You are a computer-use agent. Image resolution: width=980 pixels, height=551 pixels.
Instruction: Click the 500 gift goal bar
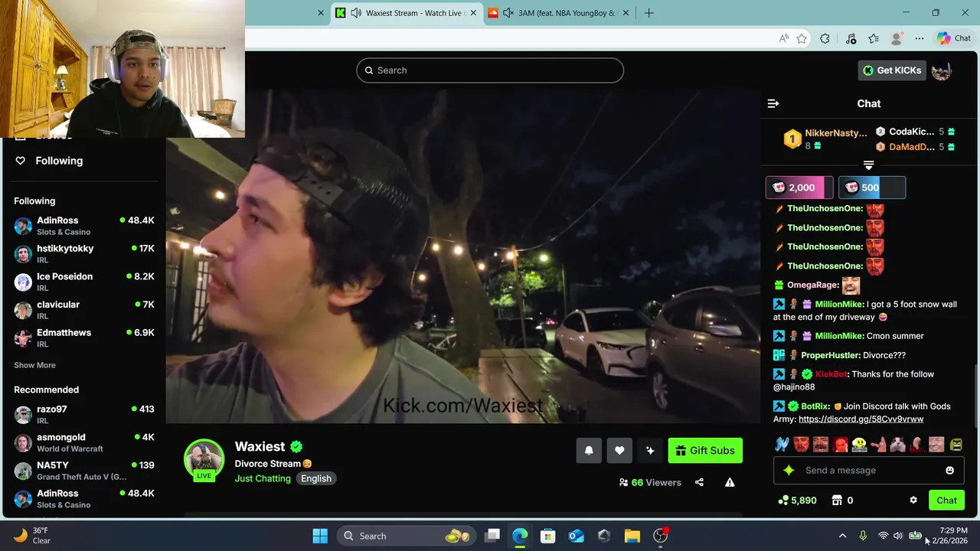coord(872,187)
